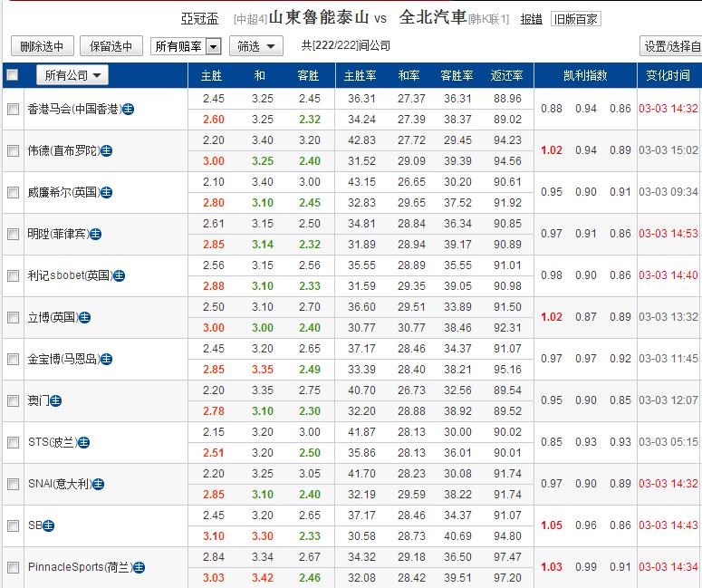
Task: Check the box for 威廉希尔(英国)
Action: pos(13,193)
